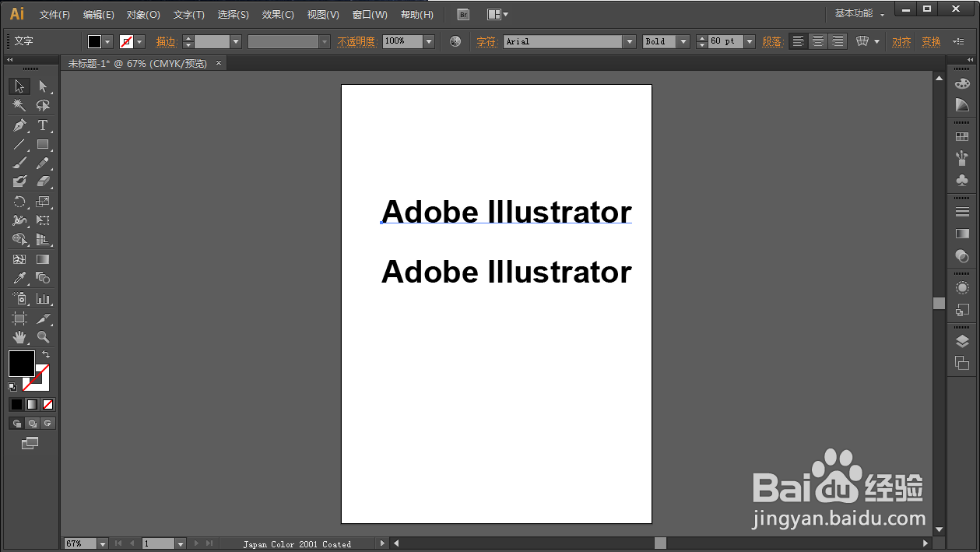
Task: Select the Shape Builder tool
Action: (x=19, y=240)
